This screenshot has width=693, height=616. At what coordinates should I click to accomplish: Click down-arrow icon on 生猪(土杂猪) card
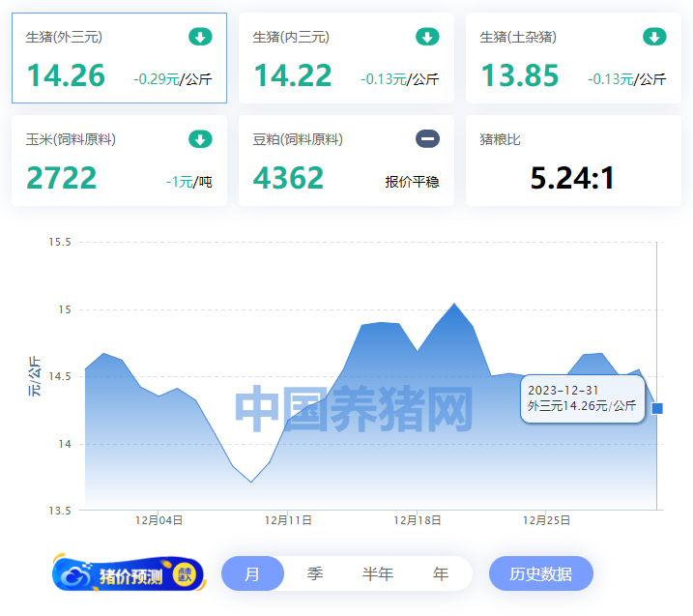654,37
